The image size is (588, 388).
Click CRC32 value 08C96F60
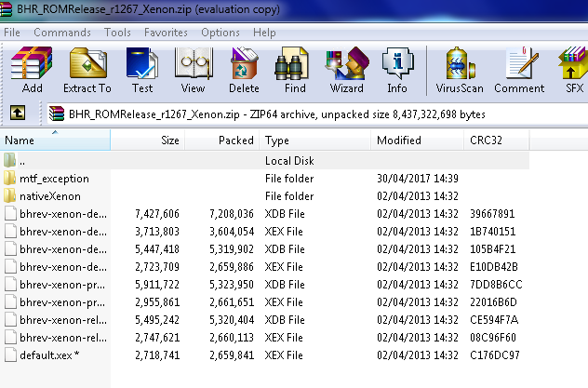tap(493, 338)
